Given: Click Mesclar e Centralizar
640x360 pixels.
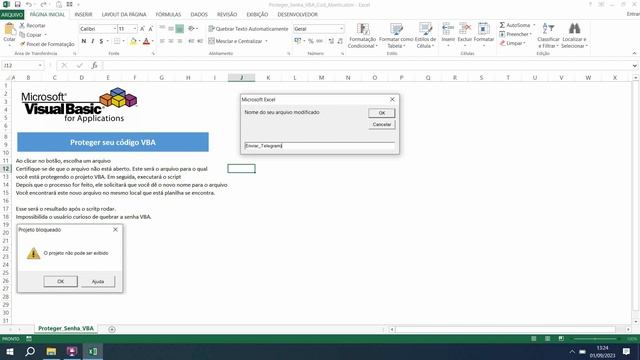Looking at the screenshot, I should click(x=236, y=41).
